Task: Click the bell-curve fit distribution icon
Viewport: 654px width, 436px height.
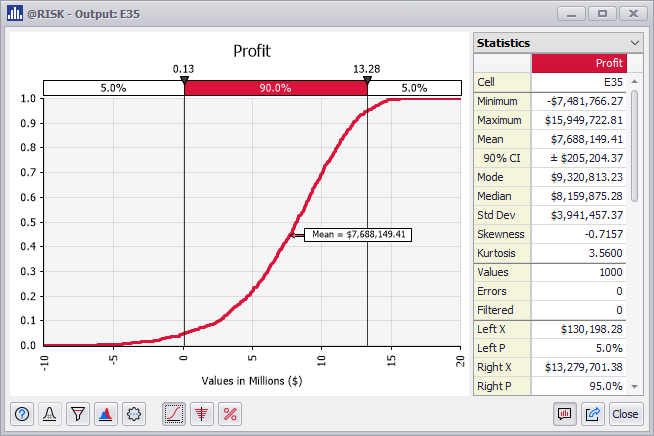Action: tap(50, 414)
